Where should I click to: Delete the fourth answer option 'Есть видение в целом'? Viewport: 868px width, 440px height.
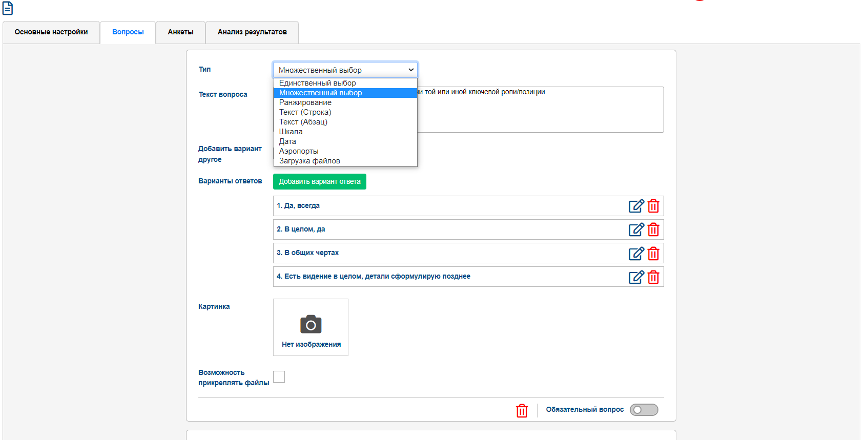653,277
